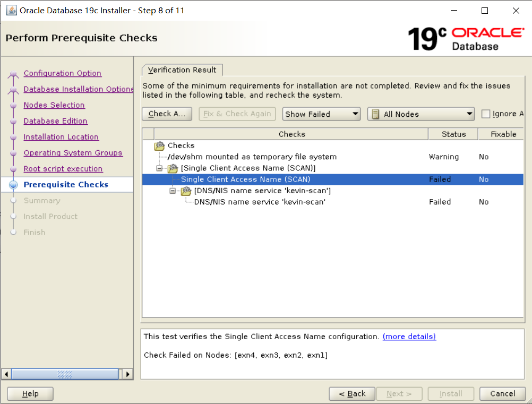532x404 pixels.
Task: Click the Warning status of /dev/shm check
Action: coord(444,157)
